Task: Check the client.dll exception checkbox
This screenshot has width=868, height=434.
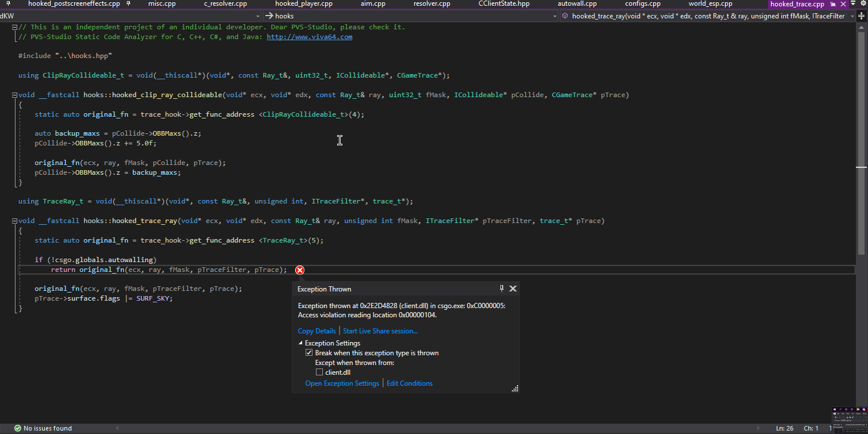Action: click(319, 372)
